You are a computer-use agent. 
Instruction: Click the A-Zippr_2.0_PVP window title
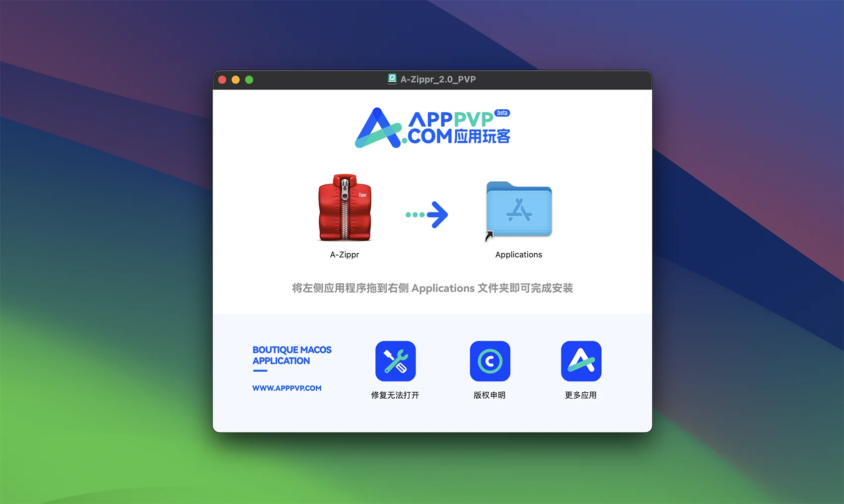pyautogui.click(x=438, y=79)
